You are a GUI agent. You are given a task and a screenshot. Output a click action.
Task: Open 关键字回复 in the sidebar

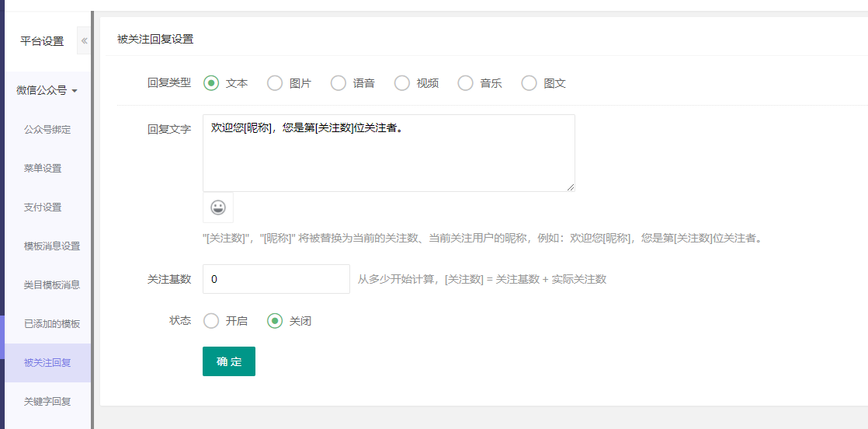pyautogui.click(x=47, y=402)
